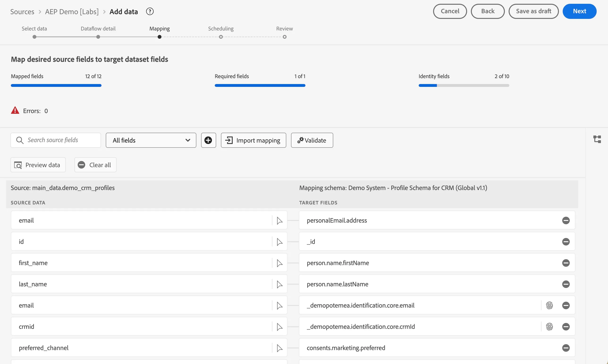
Task: Click the Cancel button
Action: click(450, 11)
